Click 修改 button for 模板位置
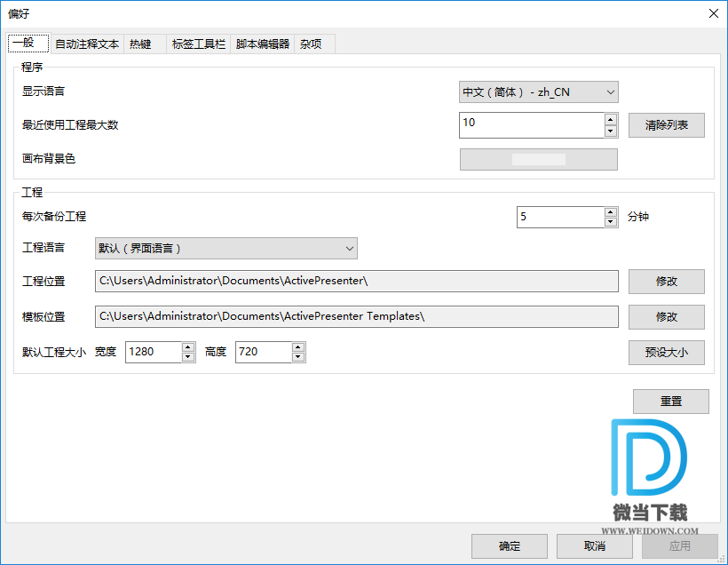This screenshot has width=728, height=565. (x=666, y=317)
